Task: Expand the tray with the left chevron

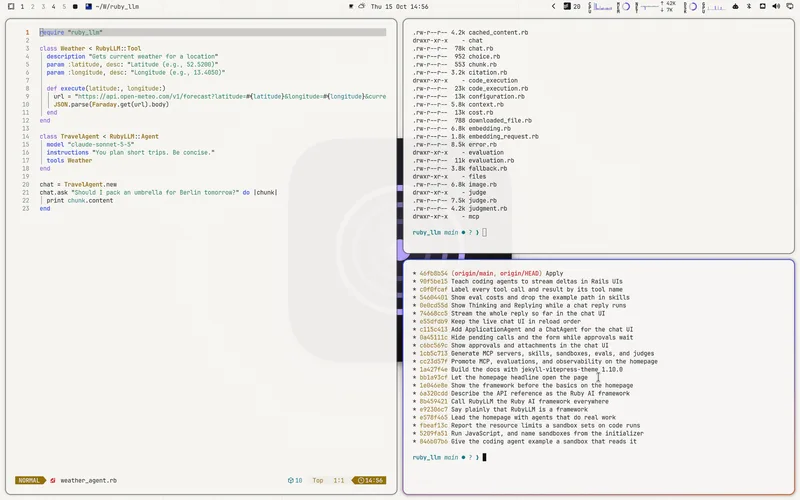Action: click(x=554, y=7)
